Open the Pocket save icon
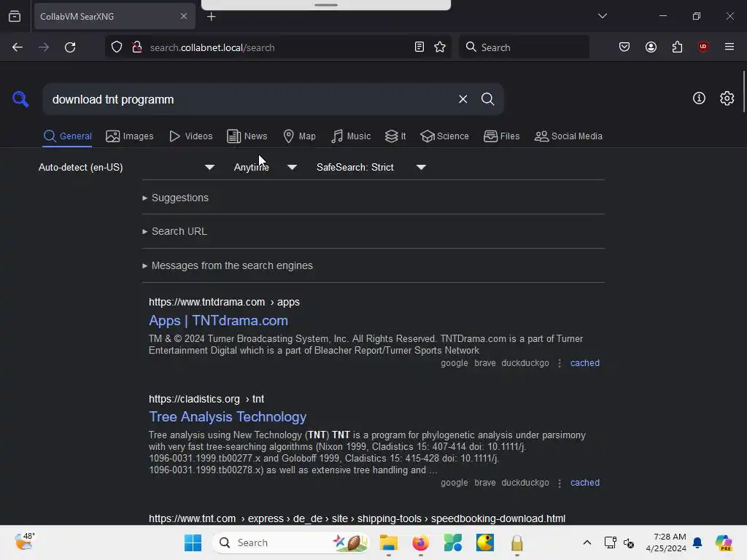The height and width of the screenshot is (560, 747). click(x=624, y=47)
